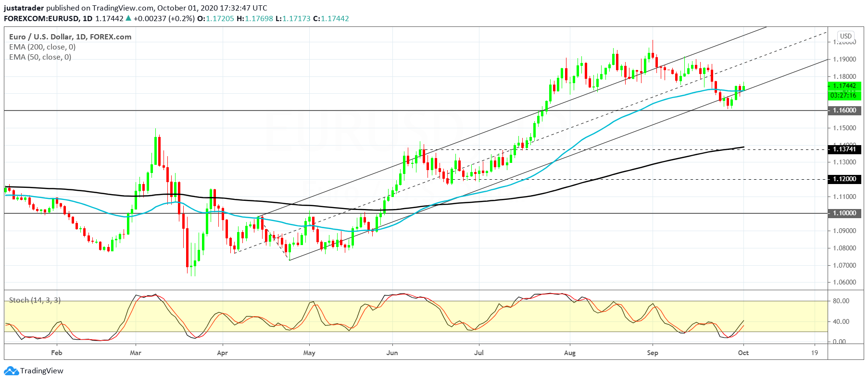Screen dimensions: 868x382
Task: Click the high price value H:1.17698
Action: (x=255, y=19)
